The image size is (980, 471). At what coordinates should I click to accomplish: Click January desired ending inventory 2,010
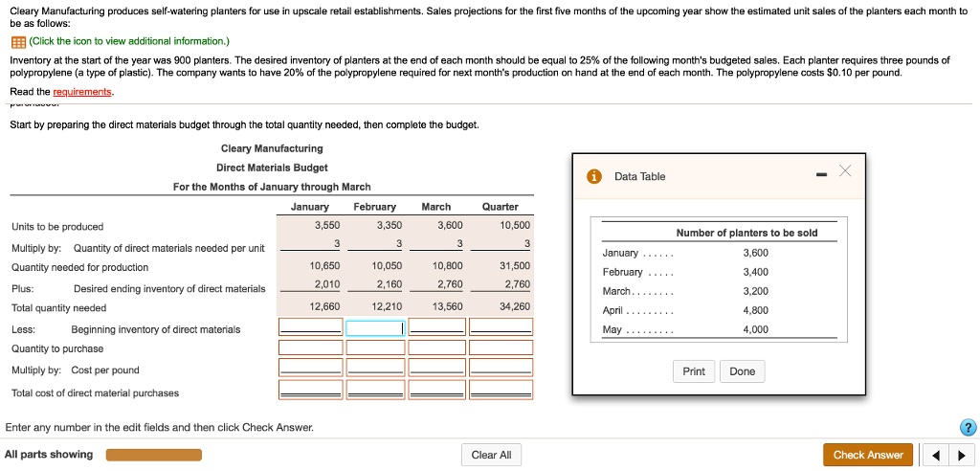(327, 284)
